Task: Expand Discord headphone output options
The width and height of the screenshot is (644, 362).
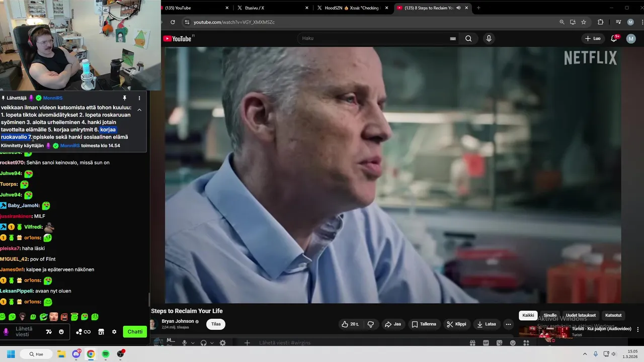Action: (212, 343)
